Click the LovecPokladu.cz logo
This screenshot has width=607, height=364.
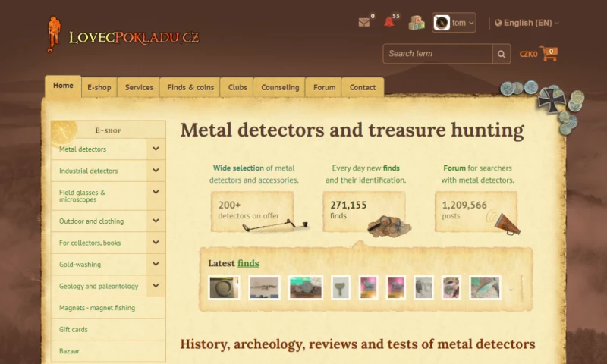(123, 36)
